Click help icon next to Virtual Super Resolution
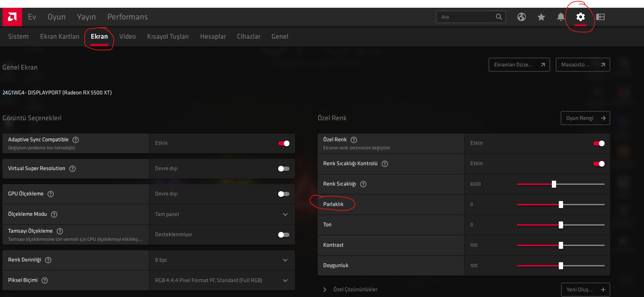Viewport: 644px width, 297px height. point(72,169)
